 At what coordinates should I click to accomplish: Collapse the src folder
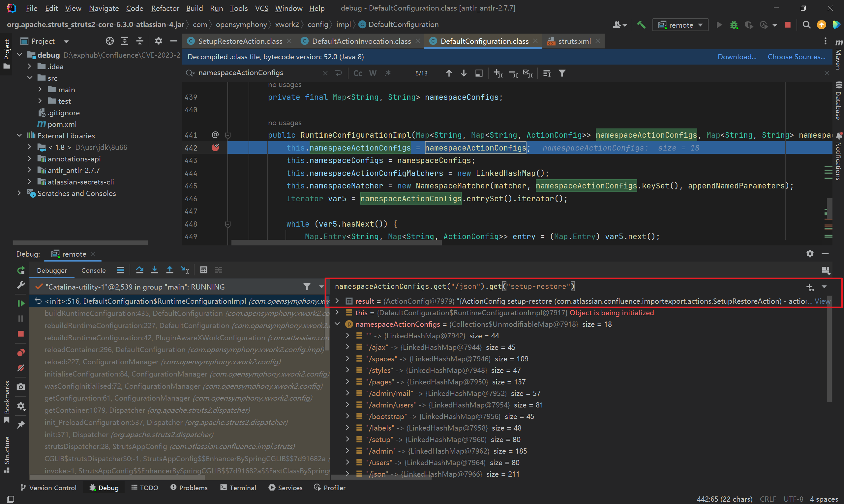click(30, 78)
